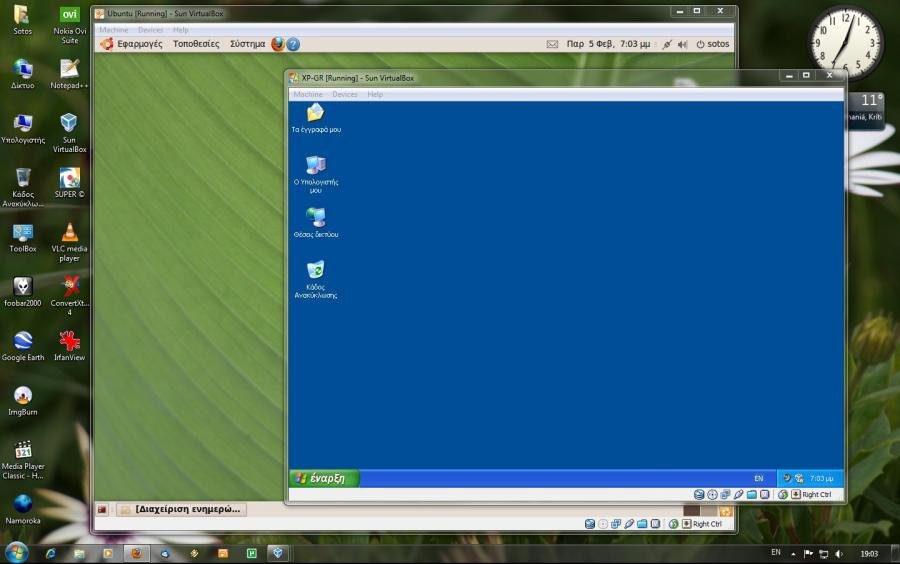Open the XP guest's My Computer icon

click(315, 165)
